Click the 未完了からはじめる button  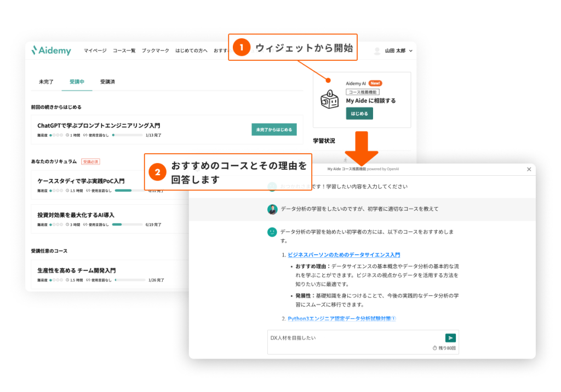(x=274, y=130)
